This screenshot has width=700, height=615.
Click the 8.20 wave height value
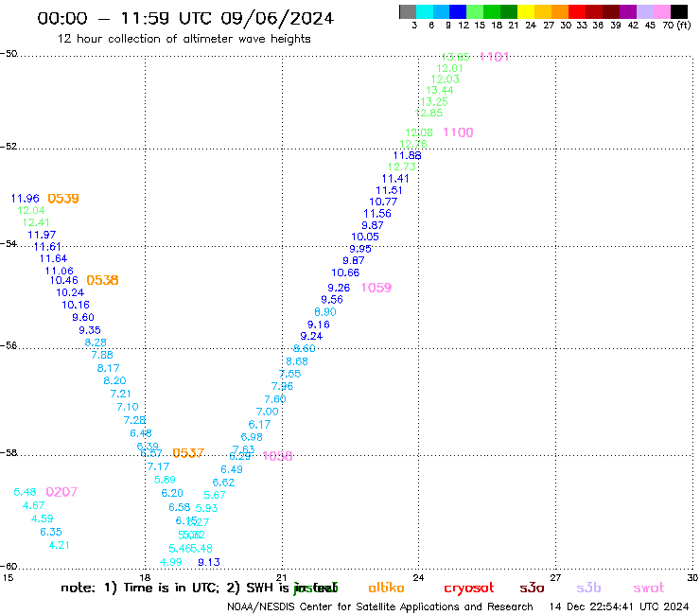coord(114,380)
